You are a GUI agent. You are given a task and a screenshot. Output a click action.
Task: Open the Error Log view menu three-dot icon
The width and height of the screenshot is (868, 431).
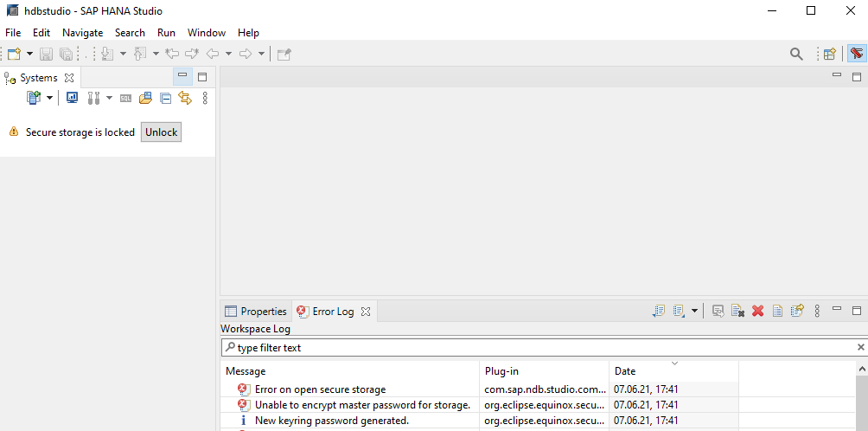pyautogui.click(x=817, y=311)
